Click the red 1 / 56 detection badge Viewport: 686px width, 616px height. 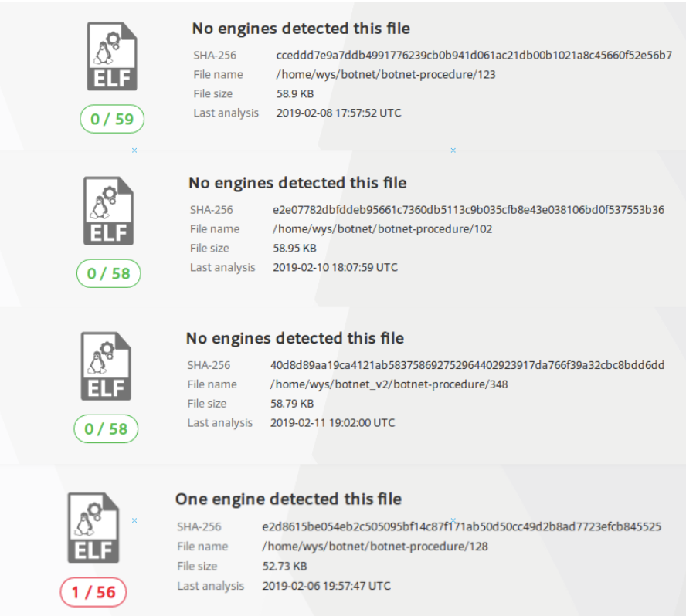coord(93,592)
